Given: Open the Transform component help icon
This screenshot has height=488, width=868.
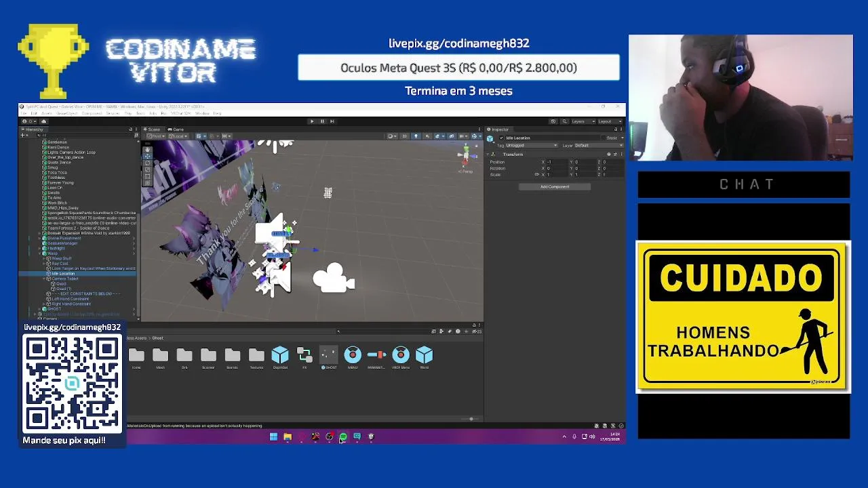Looking at the screenshot, I should click(609, 155).
